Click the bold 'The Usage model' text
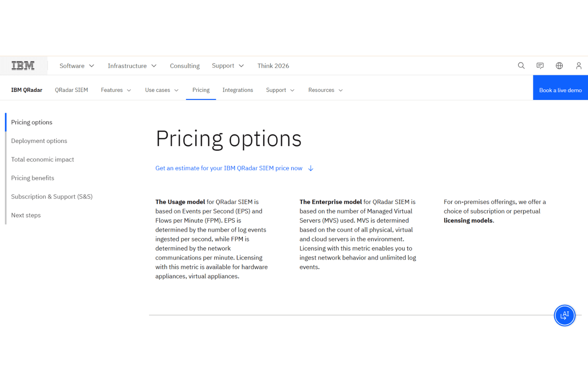The image size is (588, 392). [180, 202]
